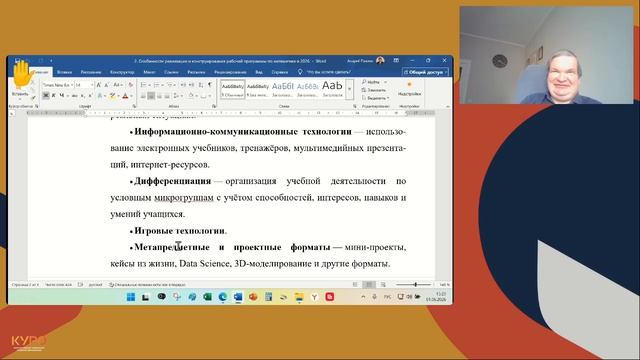Screen dimensions: 640x360
Task: Open Excel from the taskbar
Action: pyautogui.click(x=207, y=297)
